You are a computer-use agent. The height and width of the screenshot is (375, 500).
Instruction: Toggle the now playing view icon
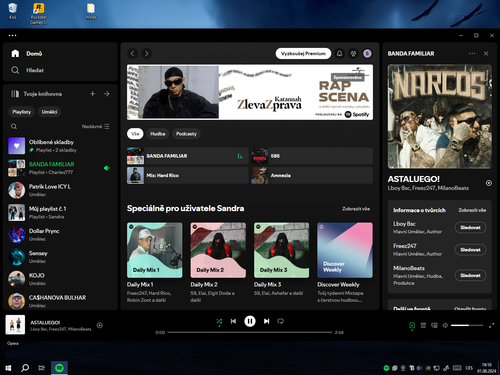click(412, 325)
